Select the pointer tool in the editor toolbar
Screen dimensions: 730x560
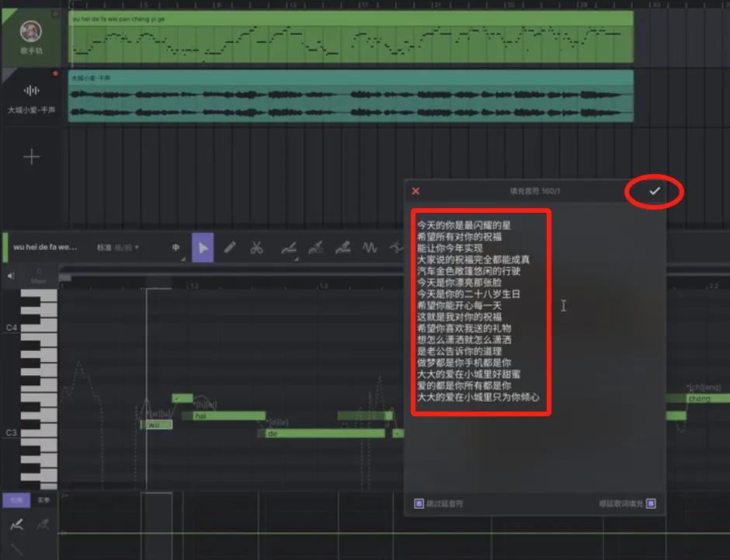click(x=203, y=248)
